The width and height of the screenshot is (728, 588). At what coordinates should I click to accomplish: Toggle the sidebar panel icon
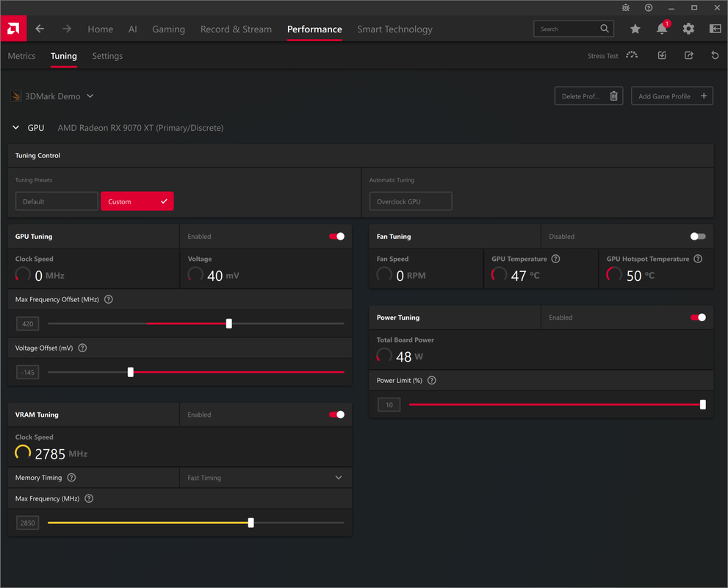click(x=715, y=29)
